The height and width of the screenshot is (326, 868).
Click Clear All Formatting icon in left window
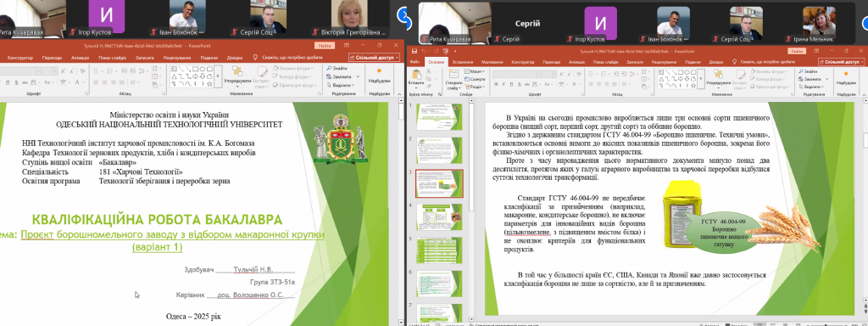(82, 71)
